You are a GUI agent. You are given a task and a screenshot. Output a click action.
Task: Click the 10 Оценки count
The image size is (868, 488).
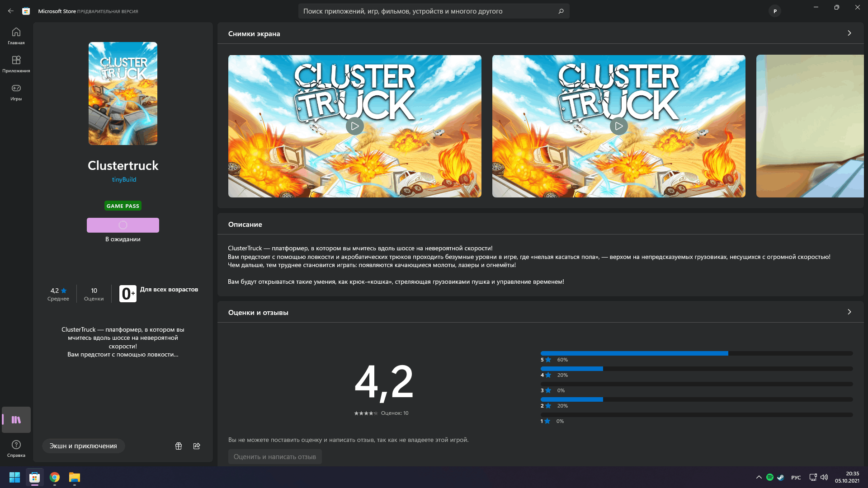(94, 294)
